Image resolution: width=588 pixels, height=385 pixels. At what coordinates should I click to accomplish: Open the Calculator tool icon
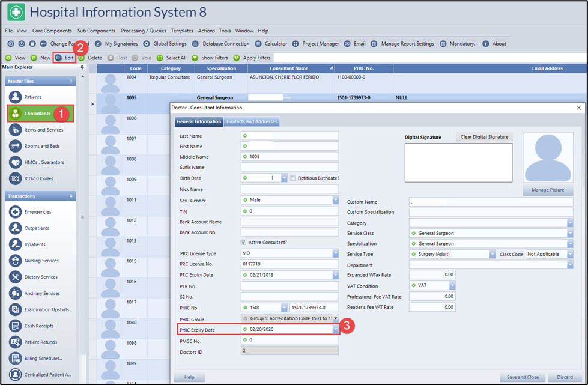pos(258,44)
